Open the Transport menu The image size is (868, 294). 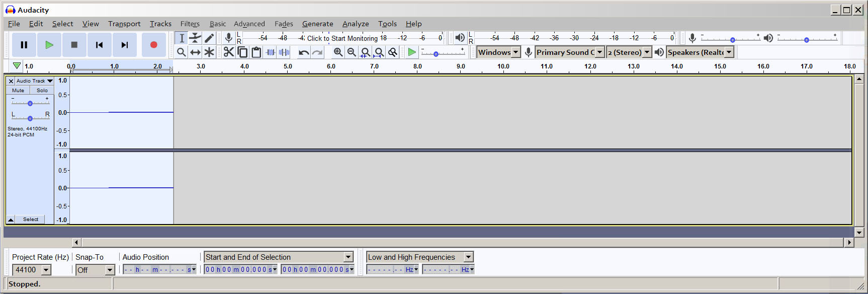coord(124,24)
